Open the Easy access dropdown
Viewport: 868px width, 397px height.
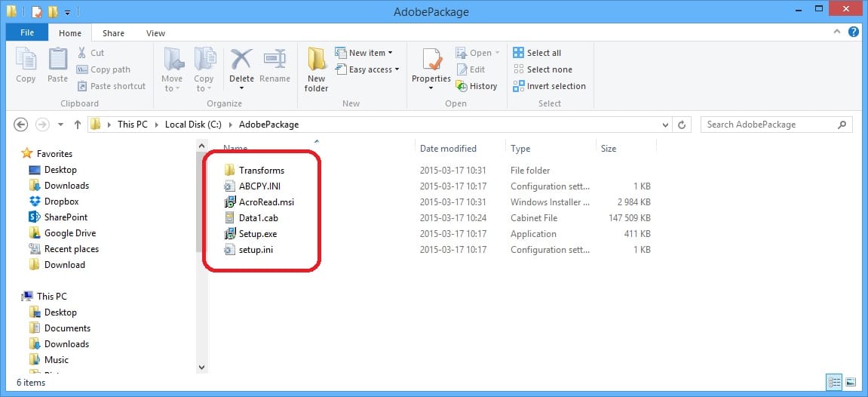coord(367,69)
